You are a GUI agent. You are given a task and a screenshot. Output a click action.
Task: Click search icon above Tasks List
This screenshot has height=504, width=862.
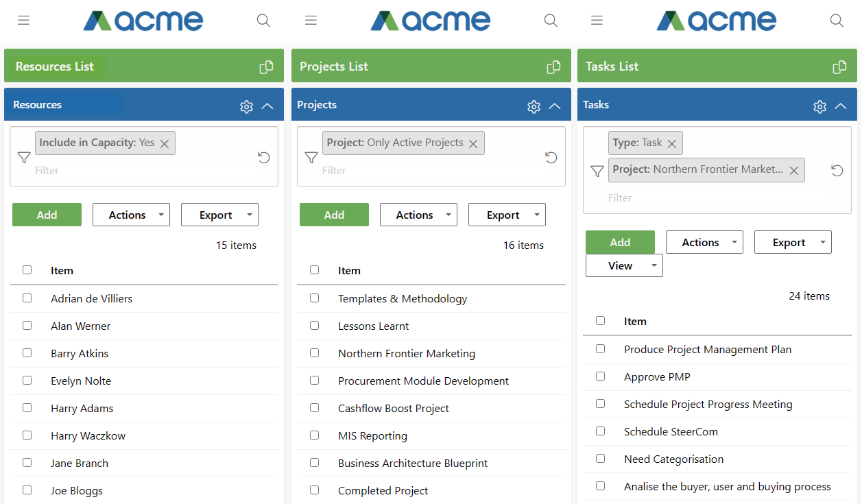pos(837,21)
